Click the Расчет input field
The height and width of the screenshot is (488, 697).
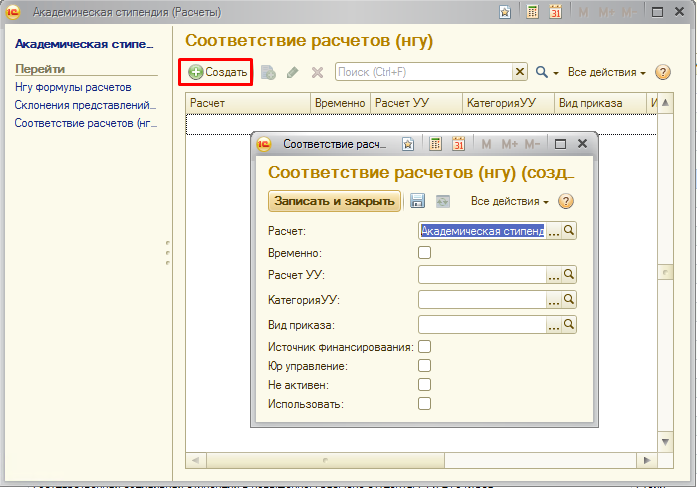pyautogui.click(x=482, y=231)
